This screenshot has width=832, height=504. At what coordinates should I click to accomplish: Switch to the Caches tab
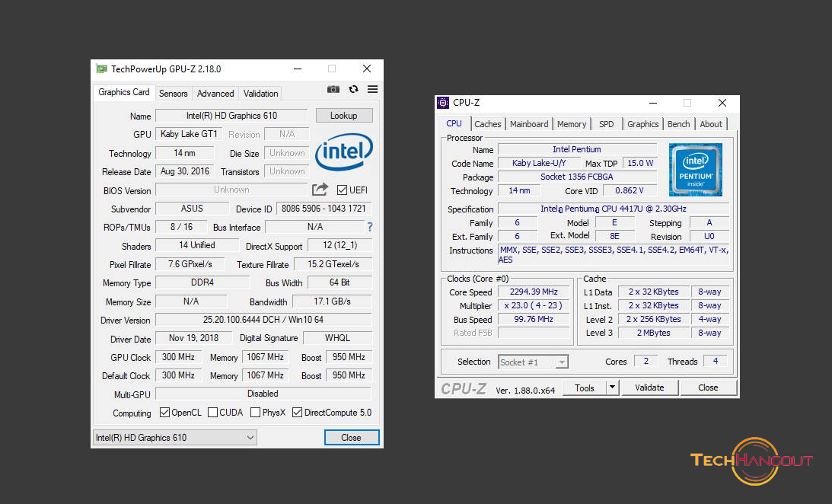488,124
